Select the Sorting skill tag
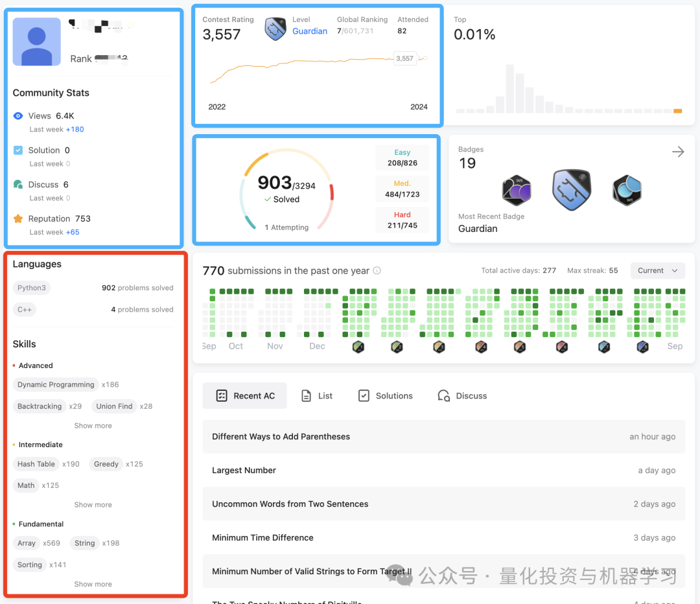This screenshot has width=700, height=604. pyautogui.click(x=29, y=564)
